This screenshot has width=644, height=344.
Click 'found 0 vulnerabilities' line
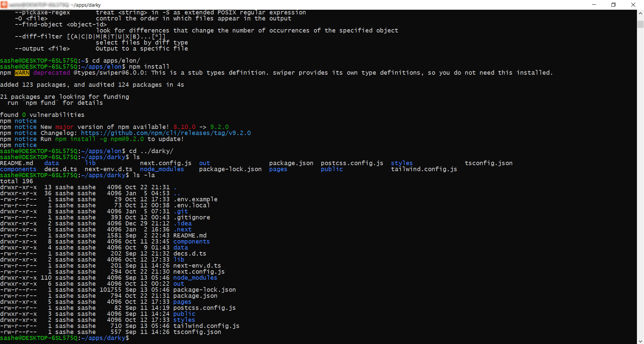coord(42,115)
